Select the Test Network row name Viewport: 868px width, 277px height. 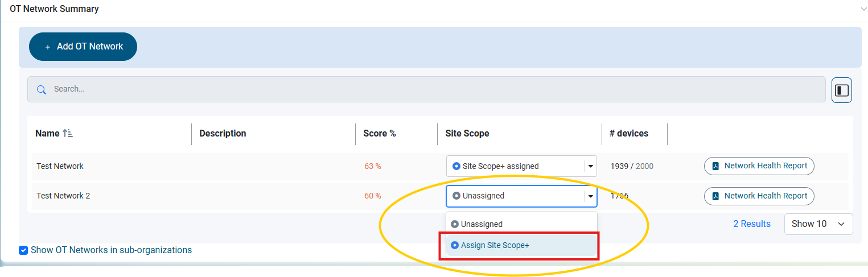pos(60,166)
